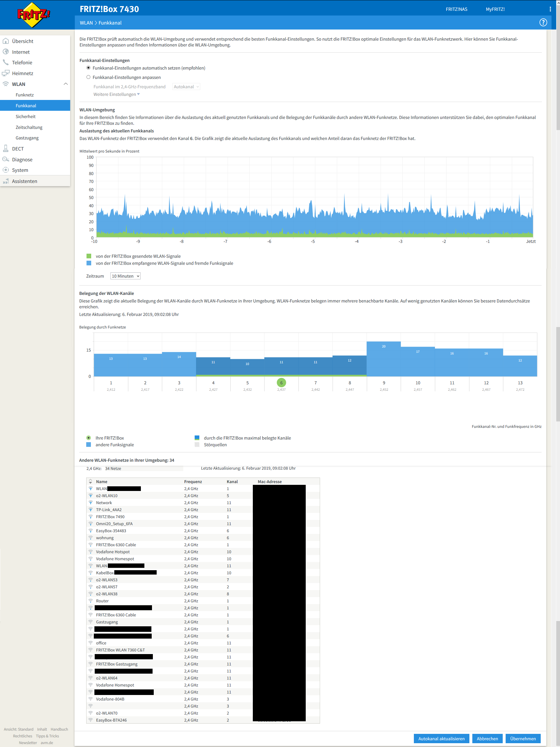
Task: Open MyFRITZ! in header
Action: [x=495, y=9]
